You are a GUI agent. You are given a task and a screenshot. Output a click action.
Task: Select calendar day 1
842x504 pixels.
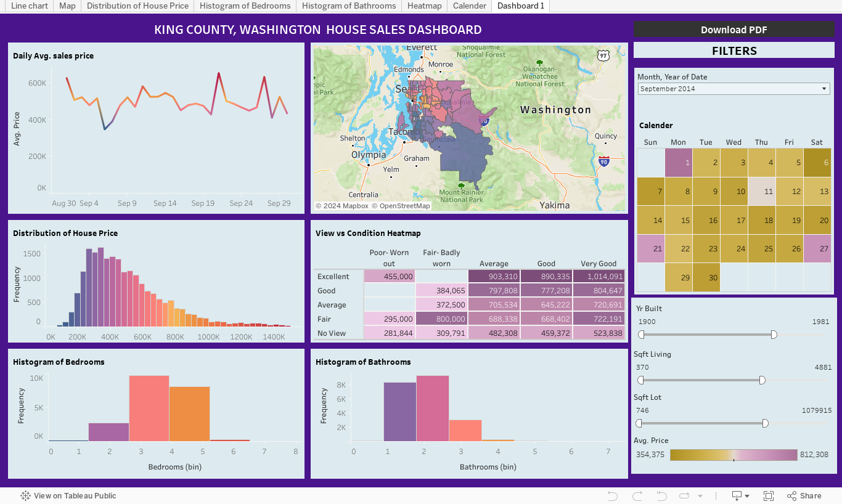678,163
